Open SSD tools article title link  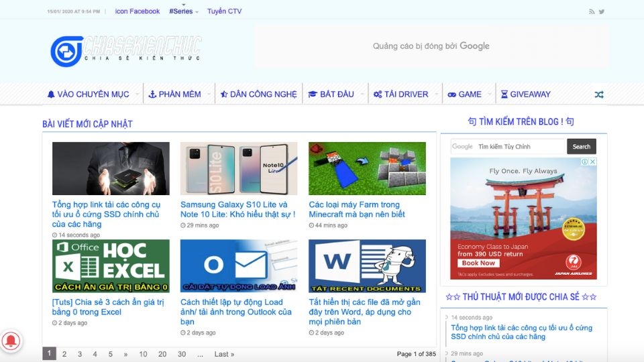pos(107,215)
